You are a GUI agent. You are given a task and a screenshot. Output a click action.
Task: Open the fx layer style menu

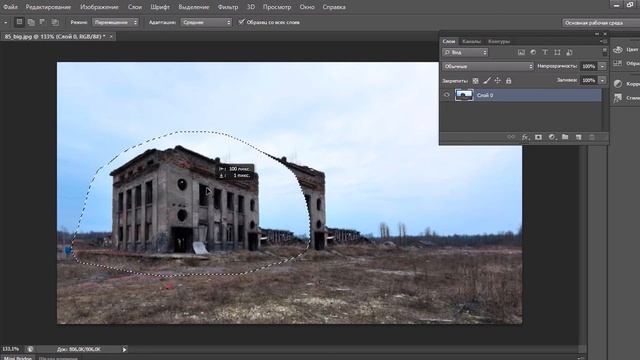click(525, 137)
